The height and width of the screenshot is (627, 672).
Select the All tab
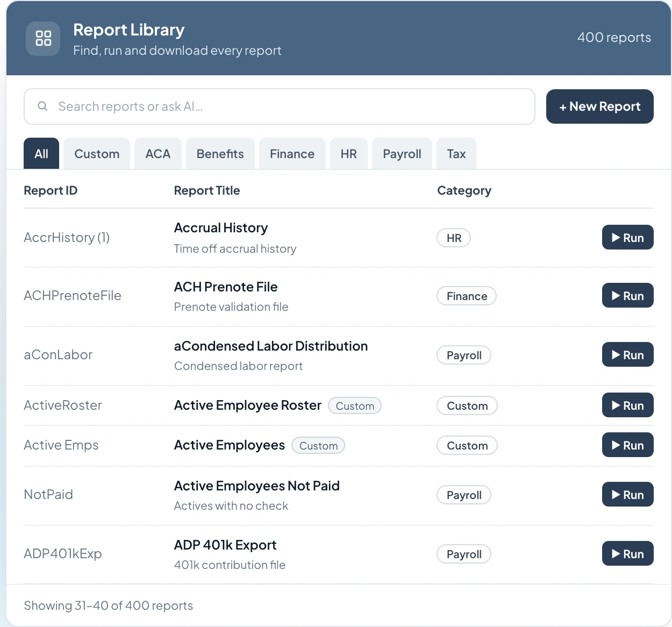41,154
